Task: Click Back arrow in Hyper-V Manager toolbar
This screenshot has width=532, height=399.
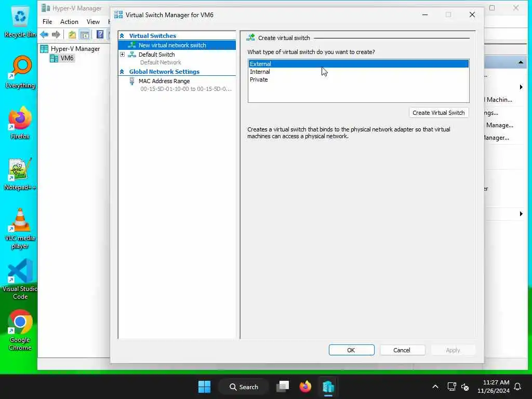Action: 44,34
